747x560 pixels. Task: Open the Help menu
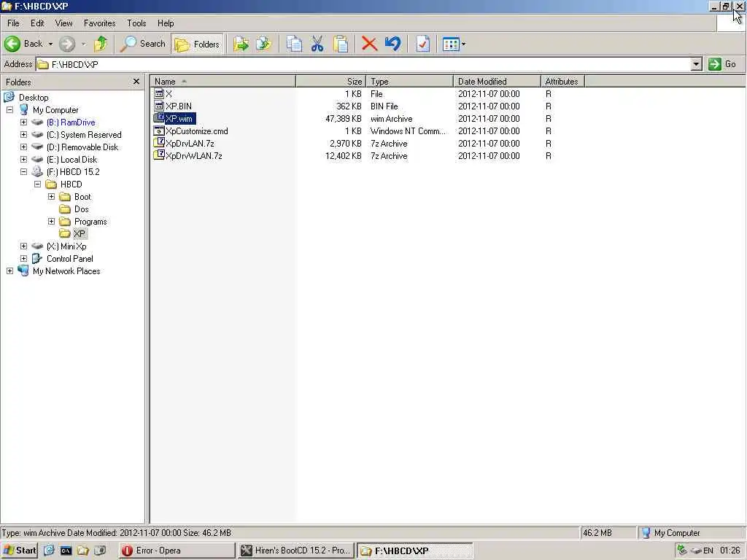tap(166, 23)
